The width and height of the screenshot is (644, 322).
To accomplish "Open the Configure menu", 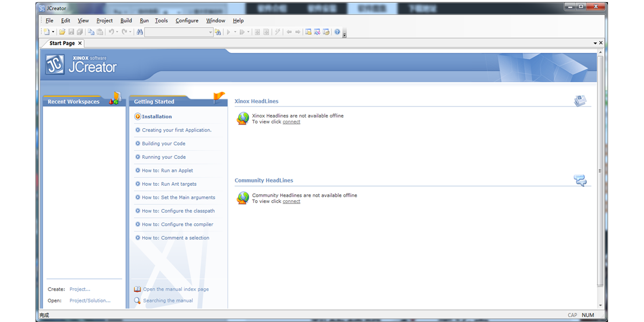I will (187, 20).
